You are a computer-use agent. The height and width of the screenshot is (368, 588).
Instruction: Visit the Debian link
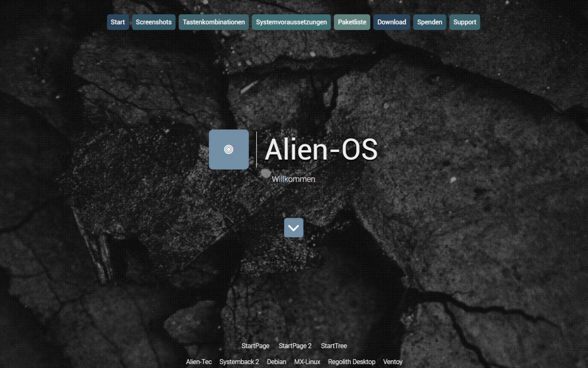277,362
